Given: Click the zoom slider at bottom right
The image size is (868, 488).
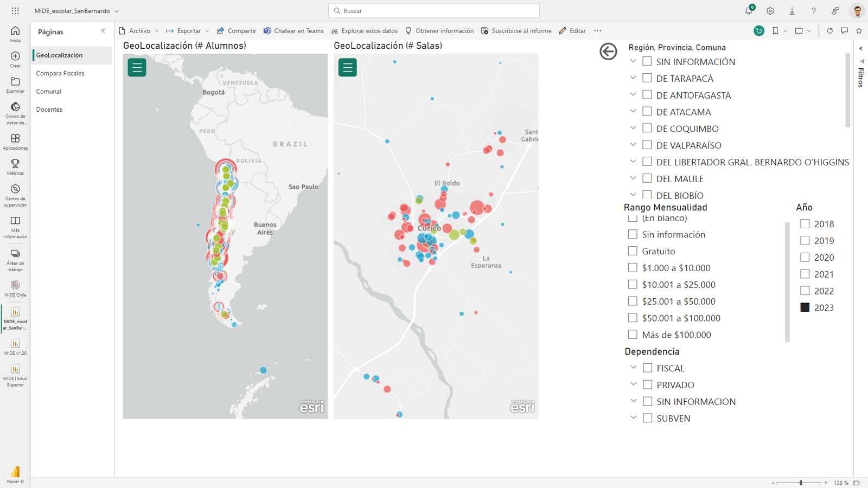Looking at the screenshot, I should [x=801, y=483].
